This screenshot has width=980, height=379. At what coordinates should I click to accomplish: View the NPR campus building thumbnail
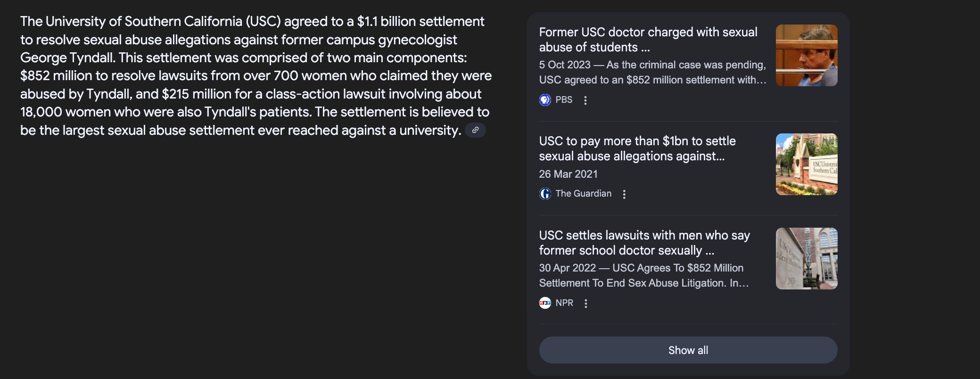(x=807, y=259)
